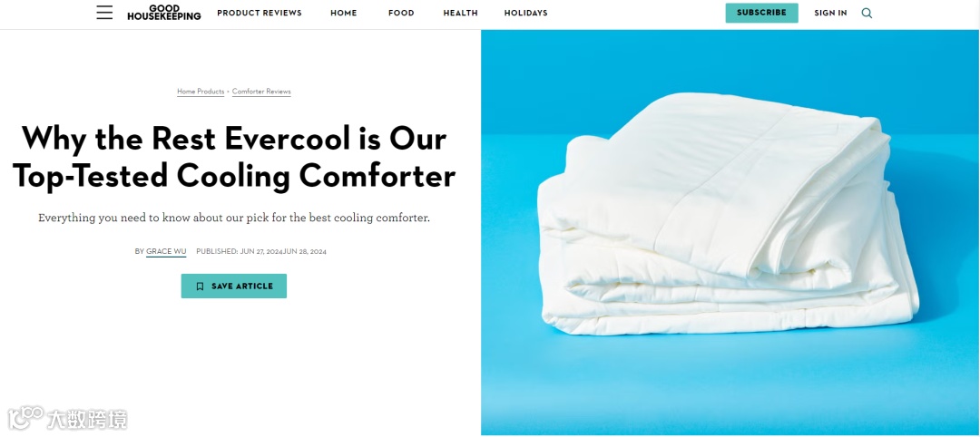980x437 pixels.
Task: Click the Sign In link
Action: [830, 13]
